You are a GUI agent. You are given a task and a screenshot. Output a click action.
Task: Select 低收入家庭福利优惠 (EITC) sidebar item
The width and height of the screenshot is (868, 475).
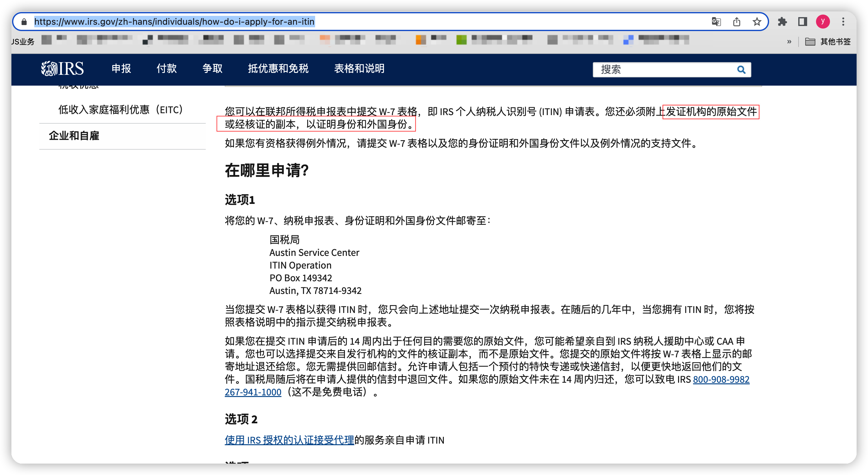pyautogui.click(x=120, y=110)
